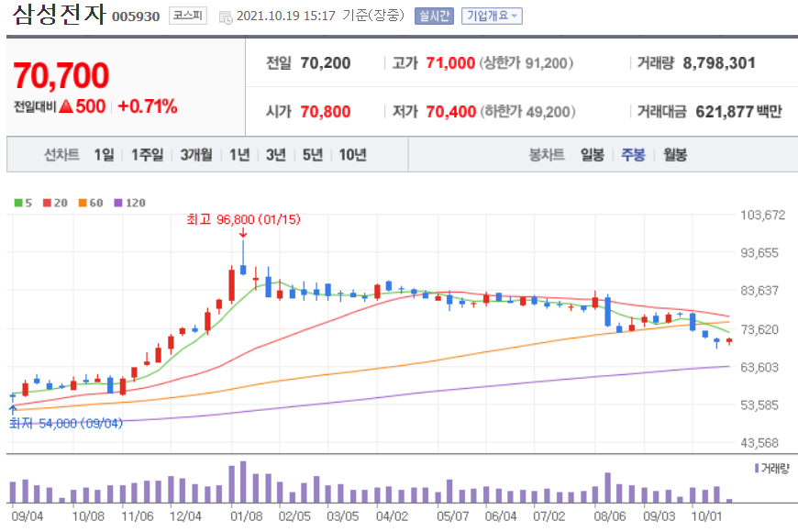Screen dimensions: 798x532
Task: Click the 상한가 91,200 text
Action: coord(526,63)
